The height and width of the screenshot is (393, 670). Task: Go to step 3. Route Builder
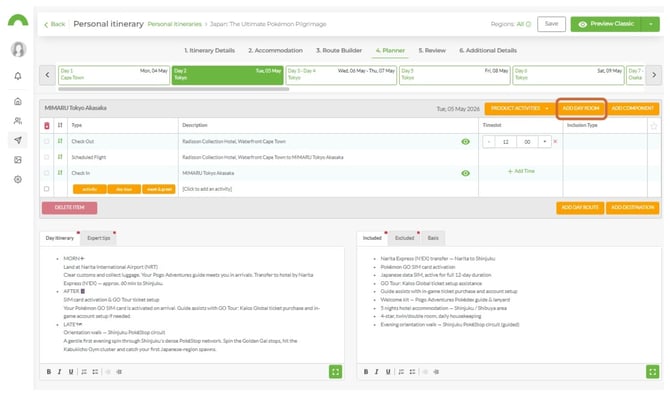[x=339, y=50]
